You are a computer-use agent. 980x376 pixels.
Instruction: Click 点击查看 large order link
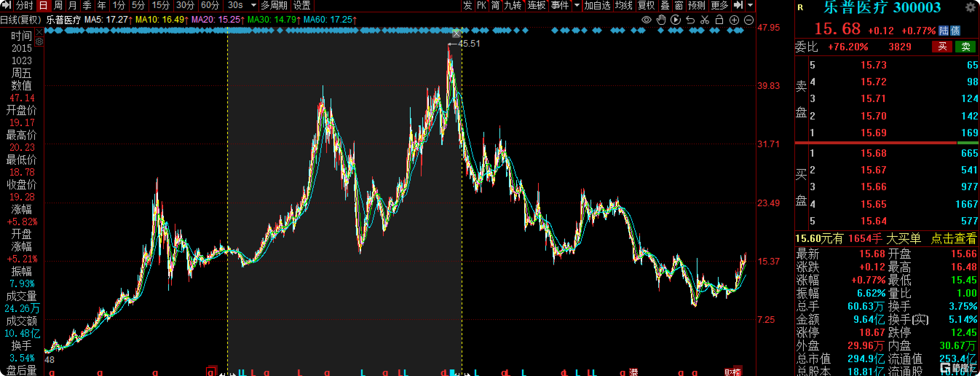coord(954,239)
